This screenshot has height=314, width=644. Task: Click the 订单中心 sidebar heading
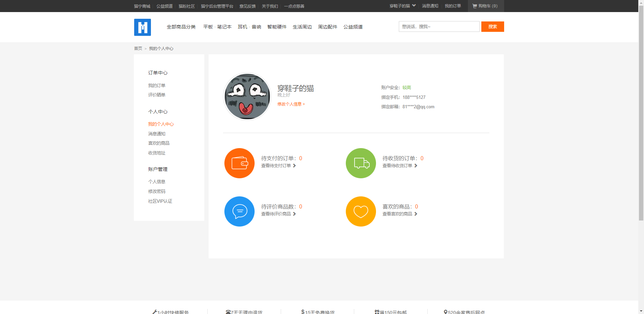[158, 73]
